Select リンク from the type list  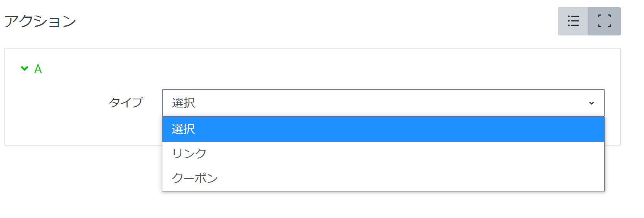click(383, 154)
